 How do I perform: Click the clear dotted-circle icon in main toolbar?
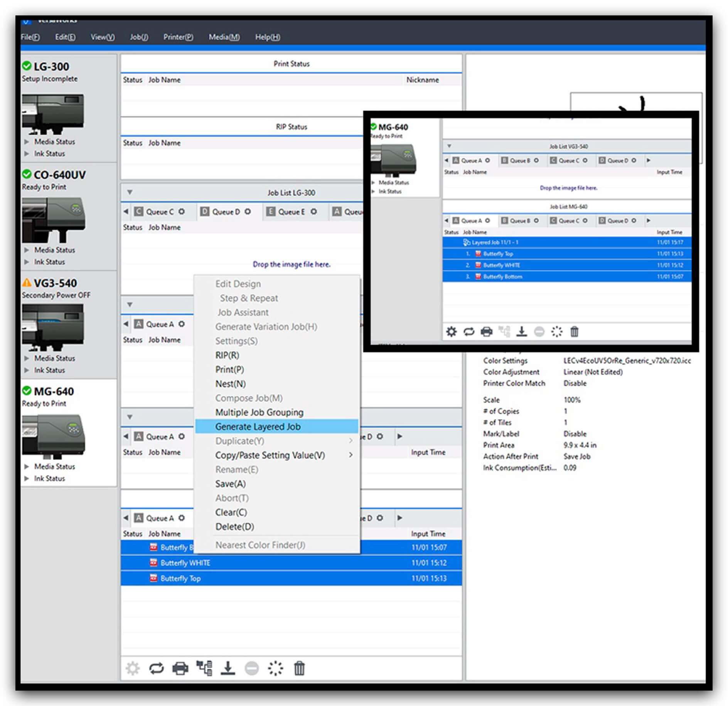click(x=276, y=668)
